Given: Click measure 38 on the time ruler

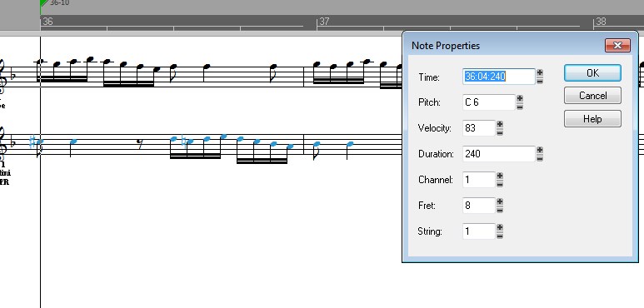Looking at the screenshot, I should 602,22.
